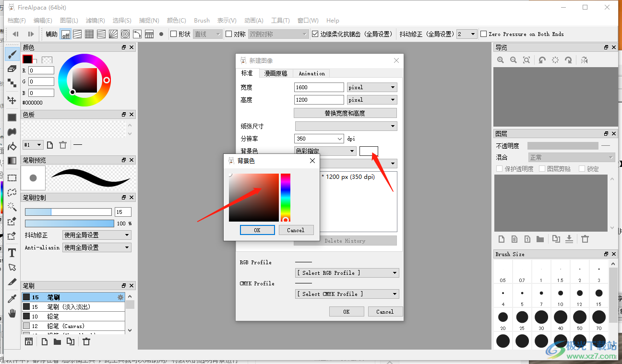Open the 色彩指定 background color dropdown
The width and height of the screenshot is (622, 364).
click(325, 151)
